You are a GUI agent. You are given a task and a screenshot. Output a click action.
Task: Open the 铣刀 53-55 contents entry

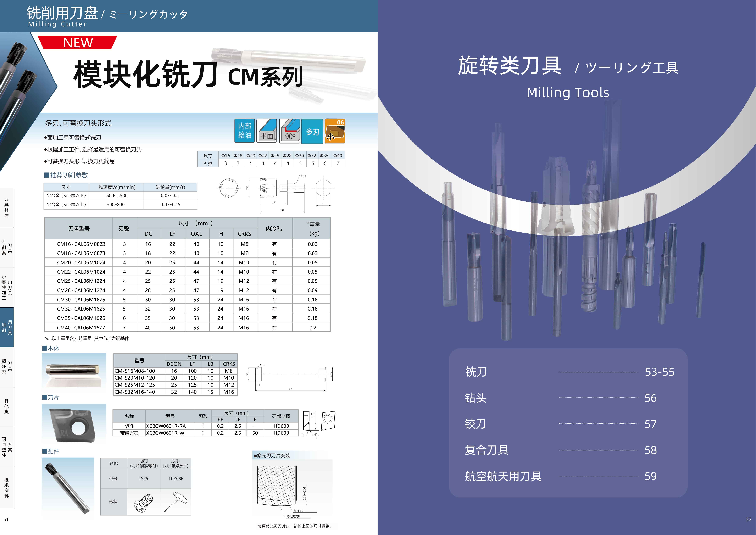(570, 372)
